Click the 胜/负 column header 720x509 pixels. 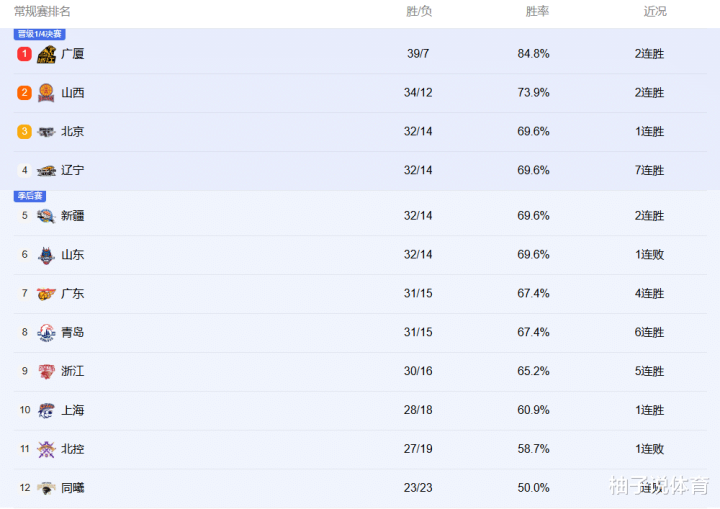pyautogui.click(x=419, y=11)
